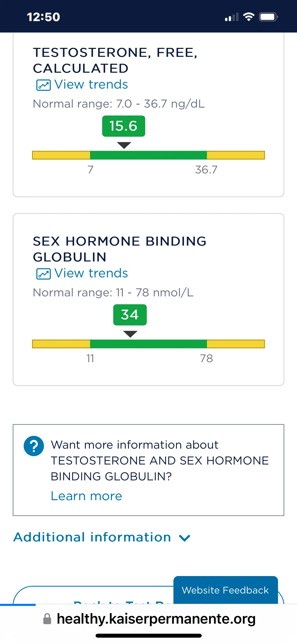The height and width of the screenshot is (644, 297).
Task: Tap the trends chart icon under Sex Hormone Binding Globulin
Action: click(43, 274)
